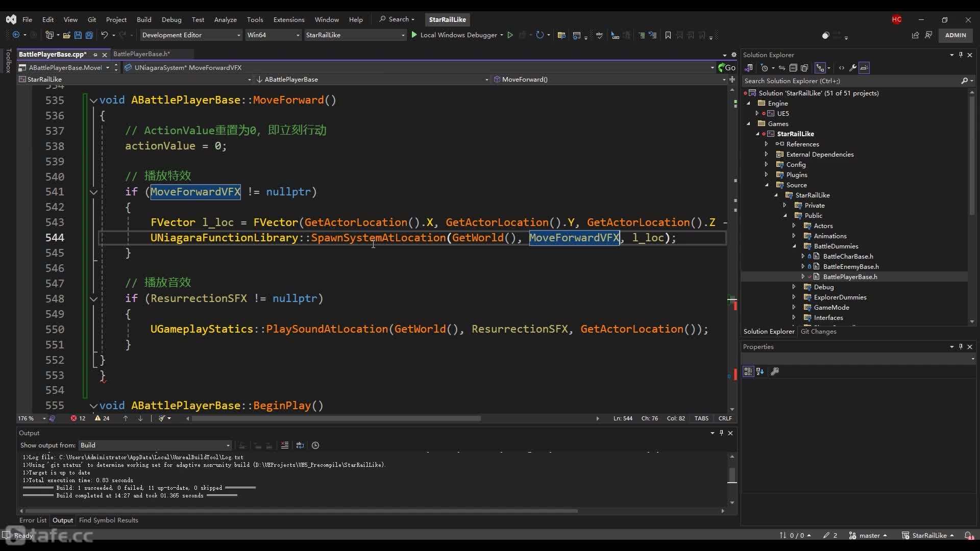The height and width of the screenshot is (551, 980).
Task: Toggle word wrap in the Output pane
Action: [300, 445]
